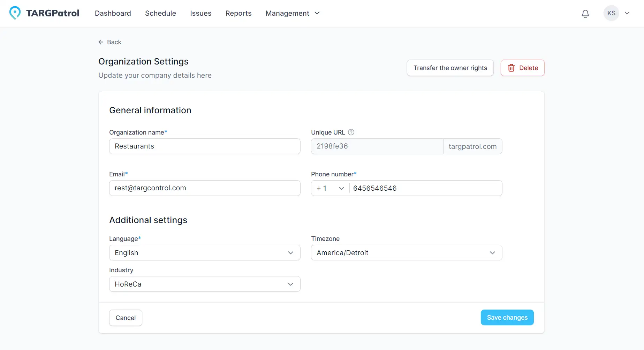Viewport: 644px width, 350px height.
Task: Focus the Organization name field
Action: point(205,146)
